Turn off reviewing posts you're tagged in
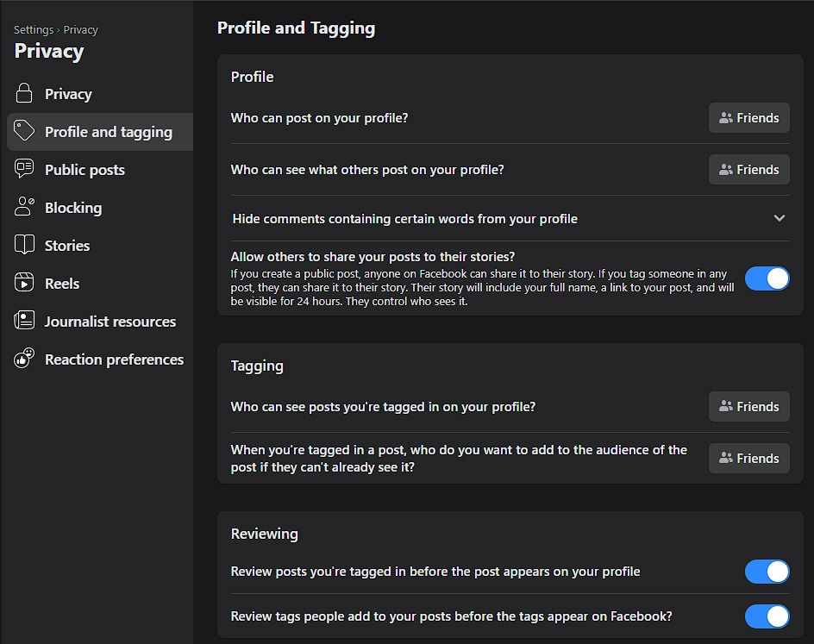The width and height of the screenshot is (814, 644). click(x=767, y=572)
